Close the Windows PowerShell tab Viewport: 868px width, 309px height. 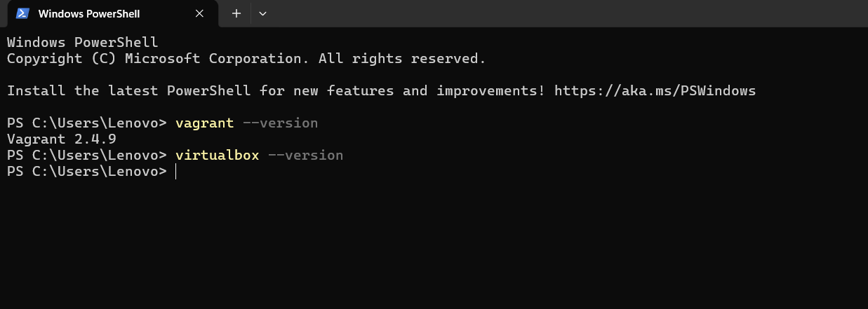[199, 13]
